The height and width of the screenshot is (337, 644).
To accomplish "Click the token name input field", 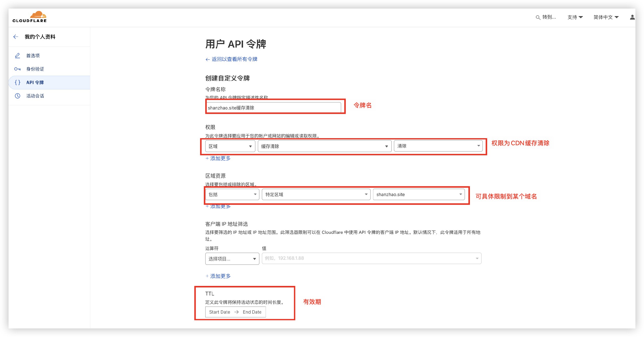I will click(273, 108).
